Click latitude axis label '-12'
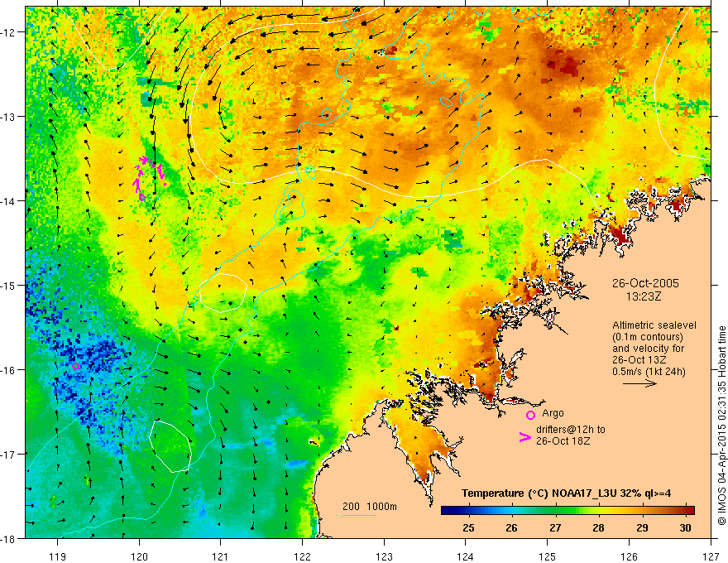Image resolution: width=728 pixels, height=563 pixels. click(x=8, y=32)
